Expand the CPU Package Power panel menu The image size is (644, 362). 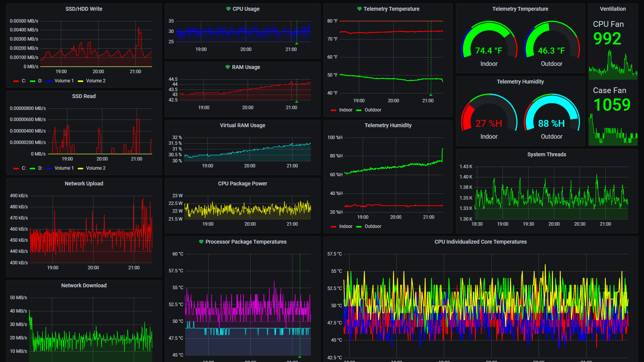tap(242, 183)
